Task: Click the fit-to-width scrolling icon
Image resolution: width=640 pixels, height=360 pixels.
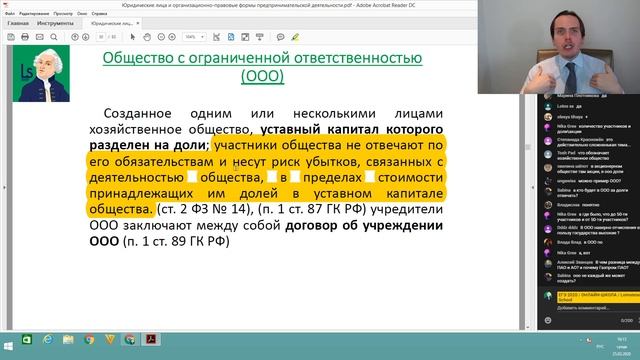Action: [x=216, y=37]
